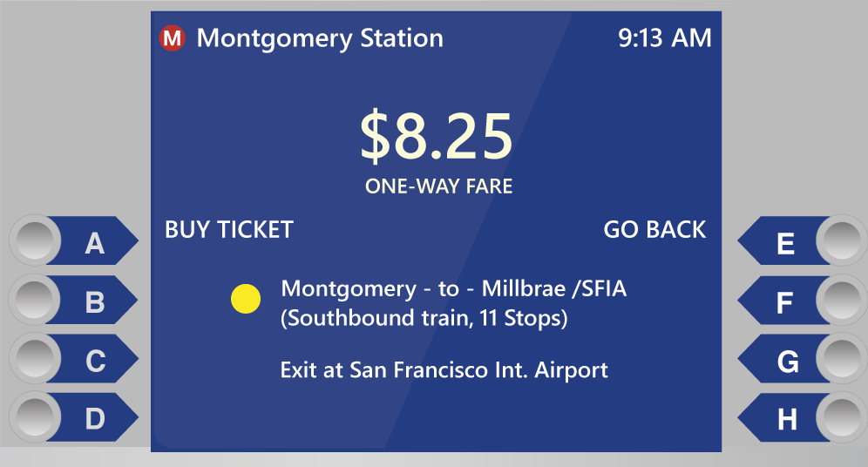The width and height of the screenshot is (868, 467).
Task: Click the blue arrow label A
Action: click(95, 240)
